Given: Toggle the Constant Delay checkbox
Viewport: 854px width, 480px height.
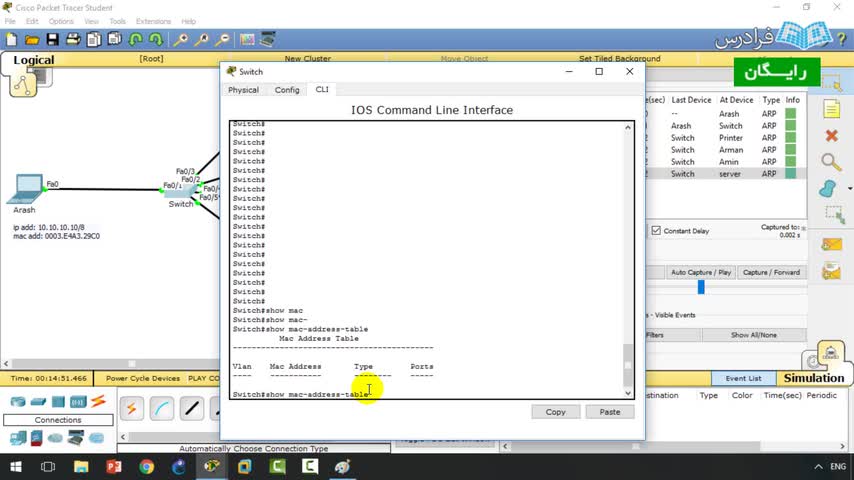Looking at the screenshot, I should 656,230.
